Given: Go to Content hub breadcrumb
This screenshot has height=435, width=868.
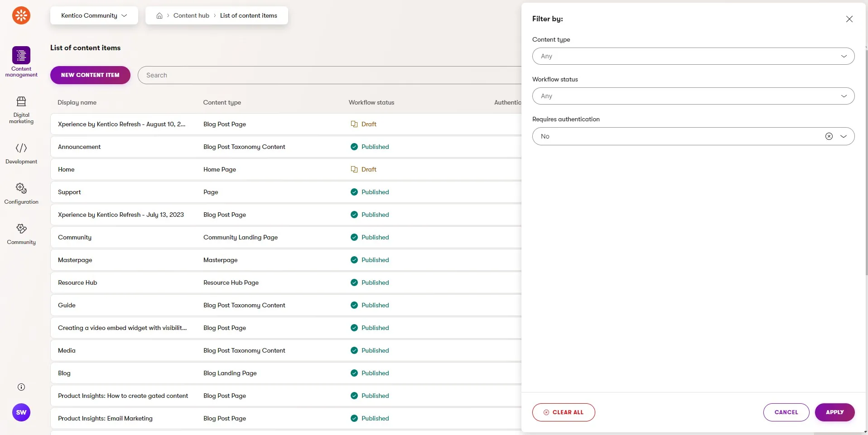Looking at the screenshot, I should click(191, 15).
